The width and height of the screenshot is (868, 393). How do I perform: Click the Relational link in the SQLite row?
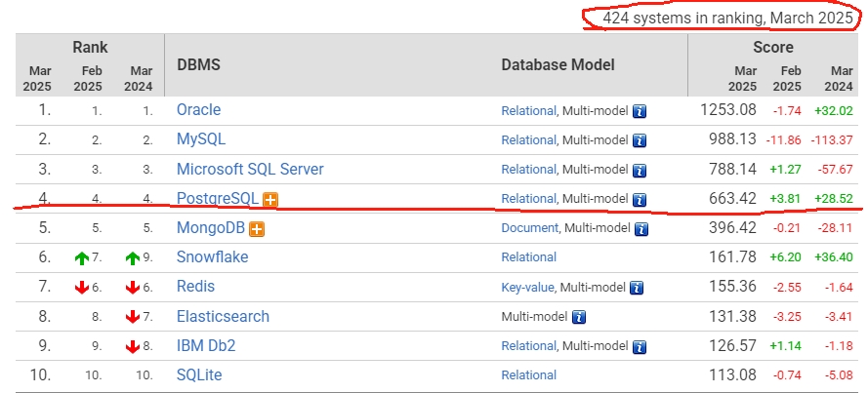(528, 375)
